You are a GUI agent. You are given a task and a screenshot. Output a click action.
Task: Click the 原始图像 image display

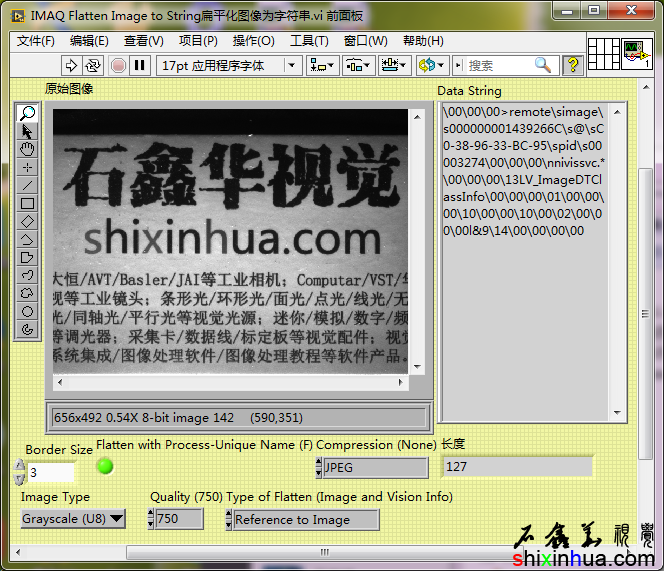coord(230,241)
